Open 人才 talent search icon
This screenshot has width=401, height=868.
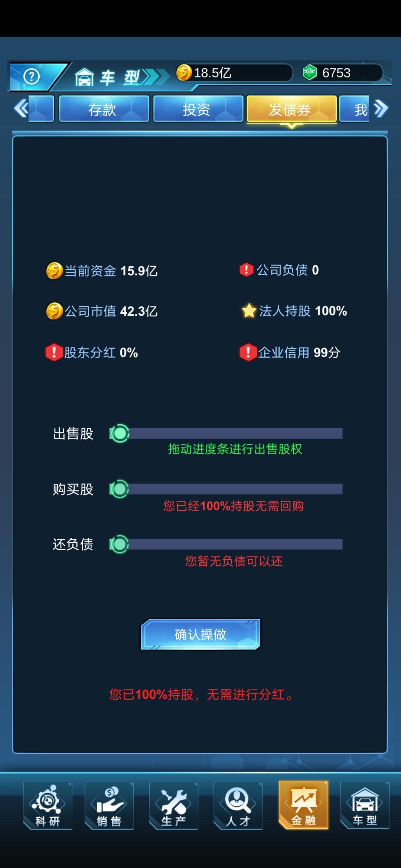coord(238,806)
